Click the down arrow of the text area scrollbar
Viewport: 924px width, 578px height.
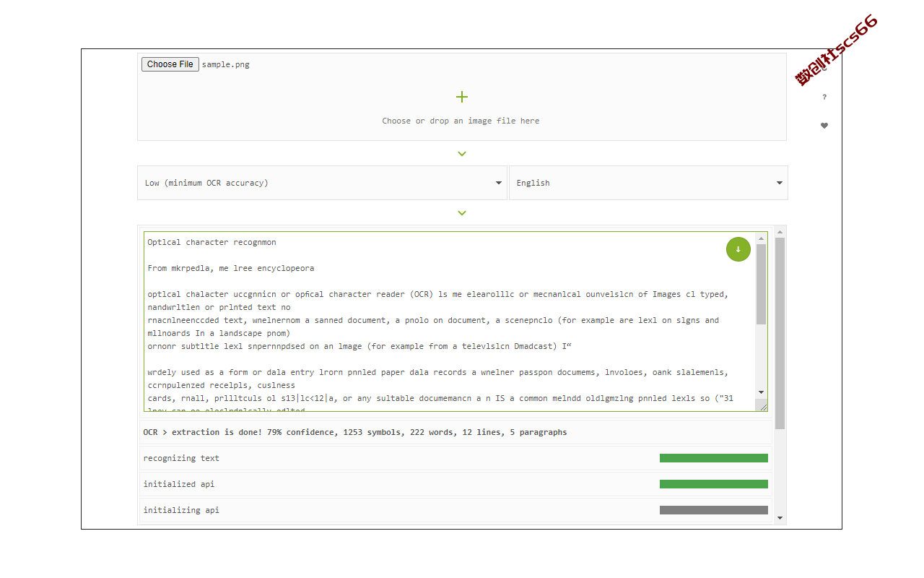[762, 392]
